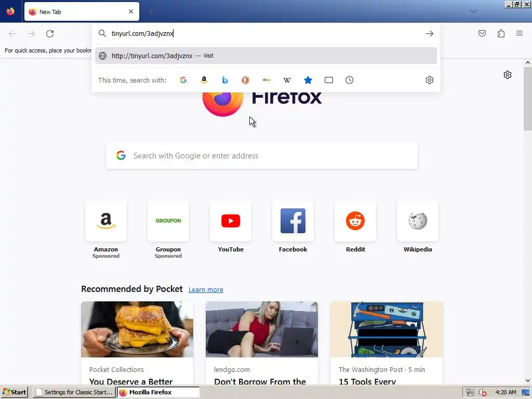Click the vertical scrollbar thumb
Image resolution: width=532 pixels, height=399 pixels.
pos(528,98)
